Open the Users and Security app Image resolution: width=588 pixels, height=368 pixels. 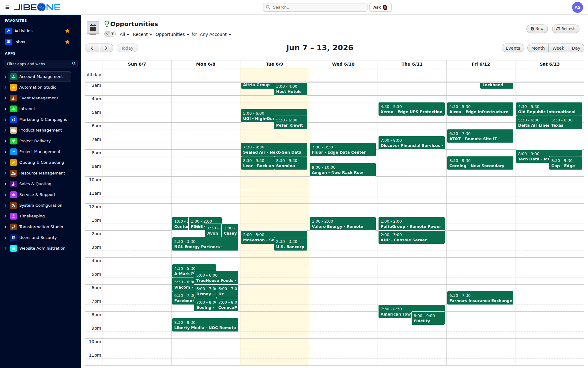tap(38, 238)
